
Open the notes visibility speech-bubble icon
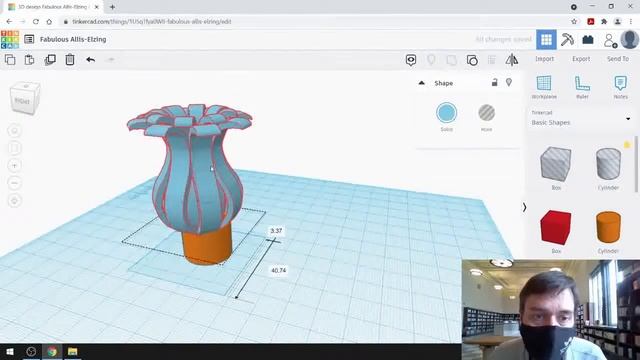point(411,60)
